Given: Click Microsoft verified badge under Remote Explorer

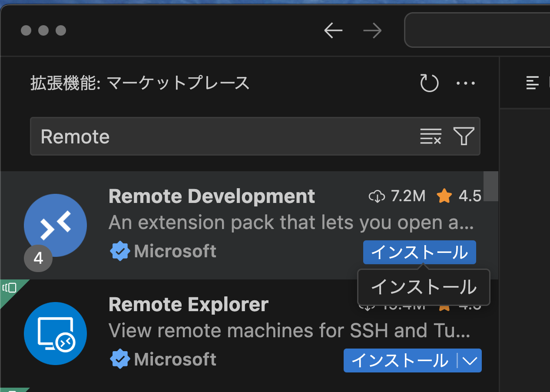Looking at the screenshot, I should [x=120, y=359].
